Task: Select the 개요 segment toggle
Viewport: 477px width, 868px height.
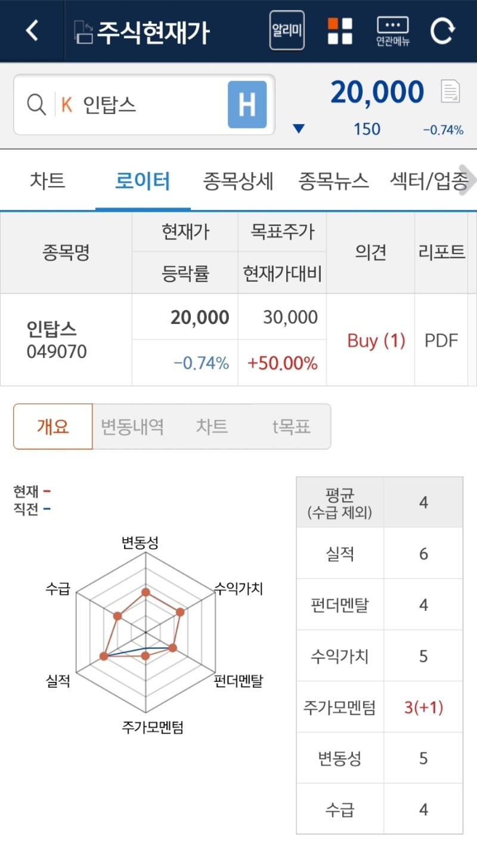Action: click(x=53, y=427)
